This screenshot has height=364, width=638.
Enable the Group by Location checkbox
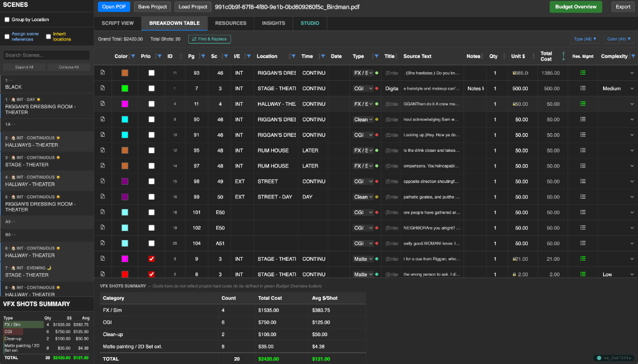click(x=7, y=20)
